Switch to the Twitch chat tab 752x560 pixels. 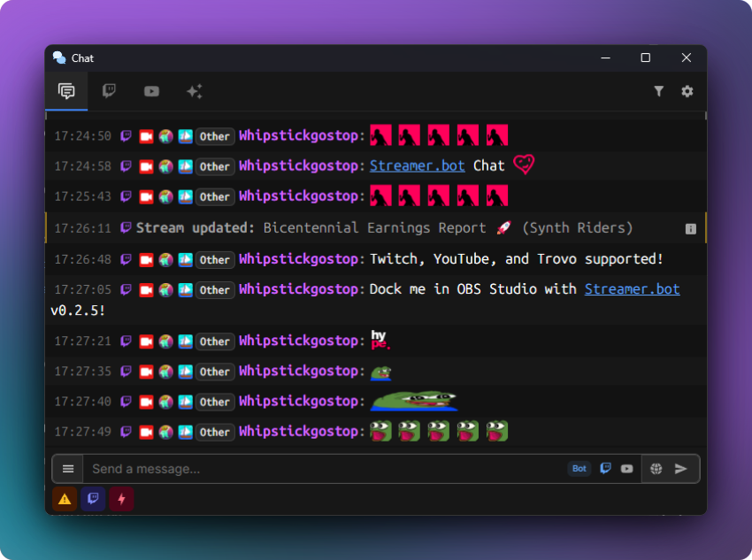[x=109, y=91]
